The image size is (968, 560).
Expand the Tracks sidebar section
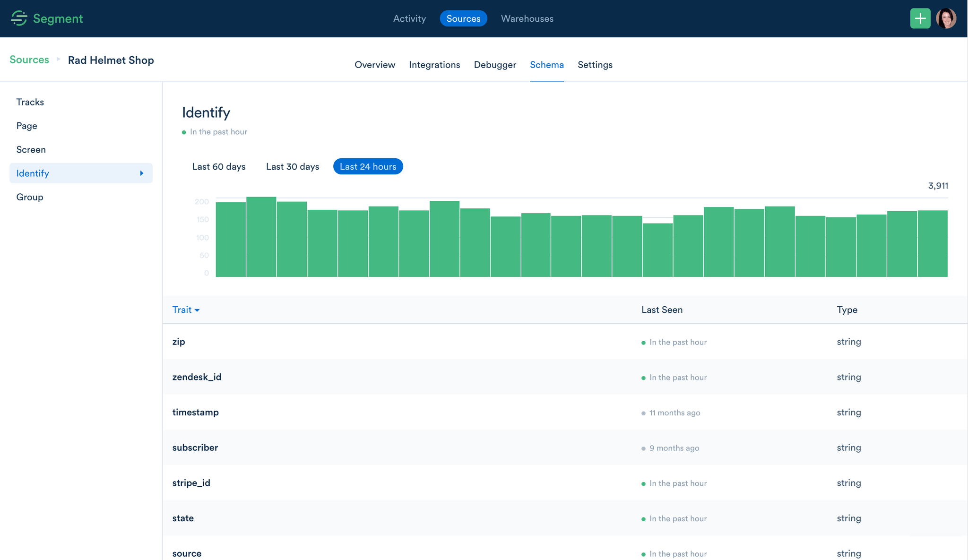click(x=30, y=102)
